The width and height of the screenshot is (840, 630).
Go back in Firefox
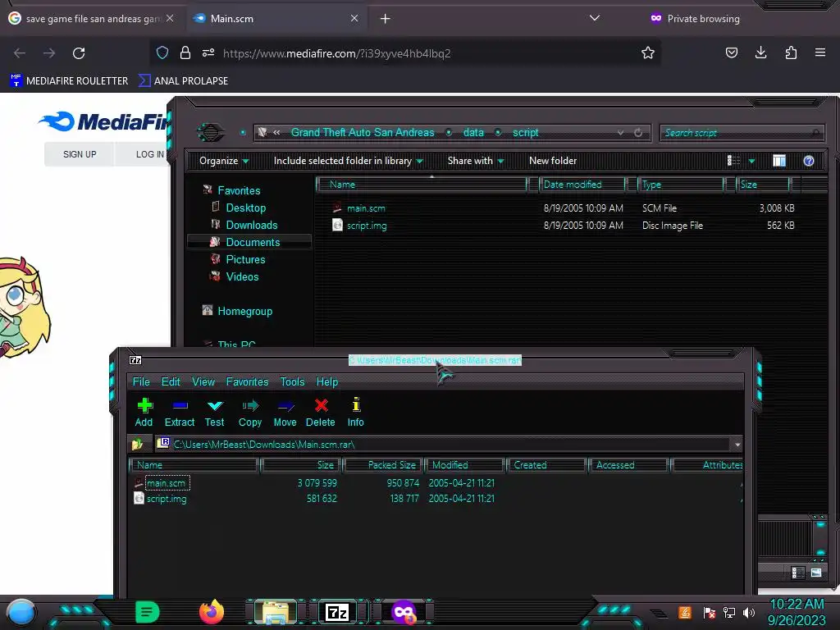point(20,53)
